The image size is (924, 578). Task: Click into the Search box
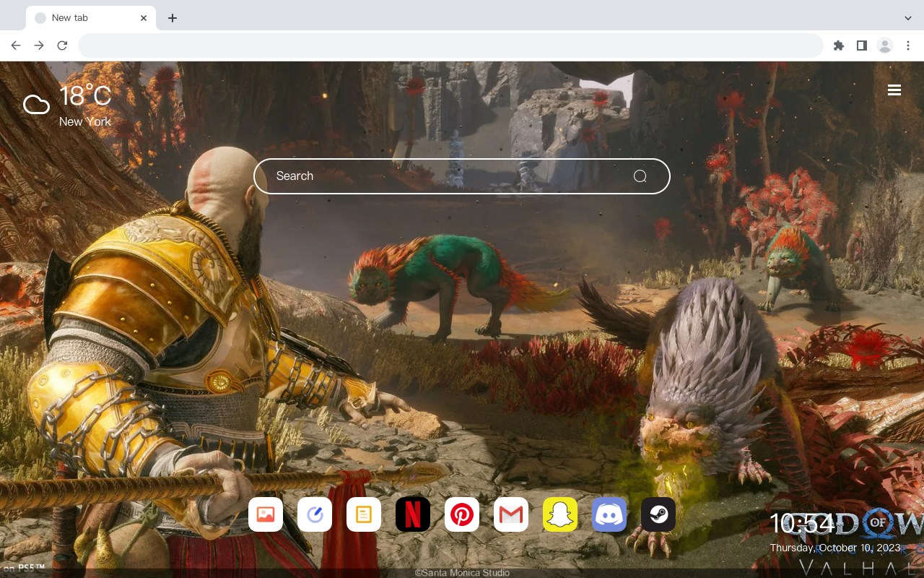click(x=462, y=176)
